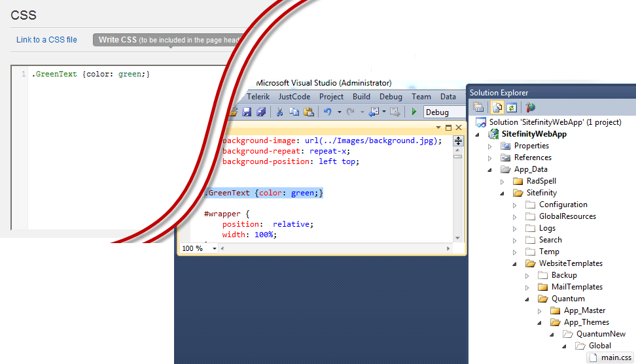The width and height of the screenshot is (636, 364).
Task: Open the Undo history dropdown arrow
Action: pos(339,112)
